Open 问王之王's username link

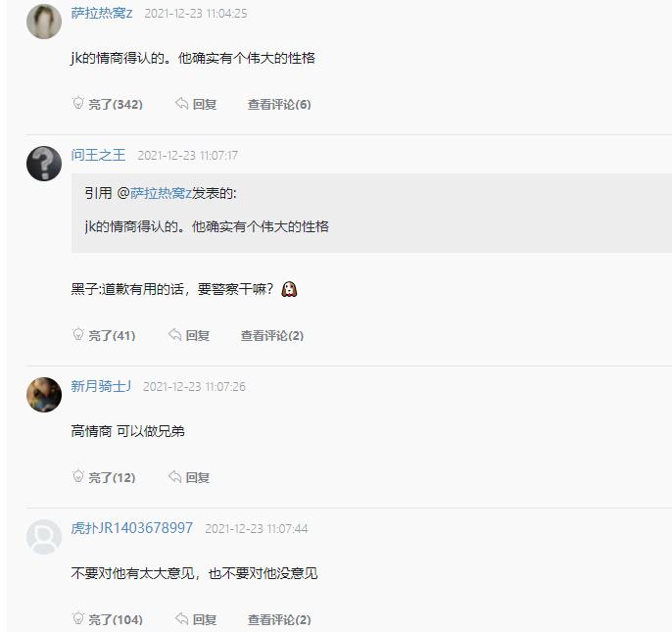[x=98, y=155]
